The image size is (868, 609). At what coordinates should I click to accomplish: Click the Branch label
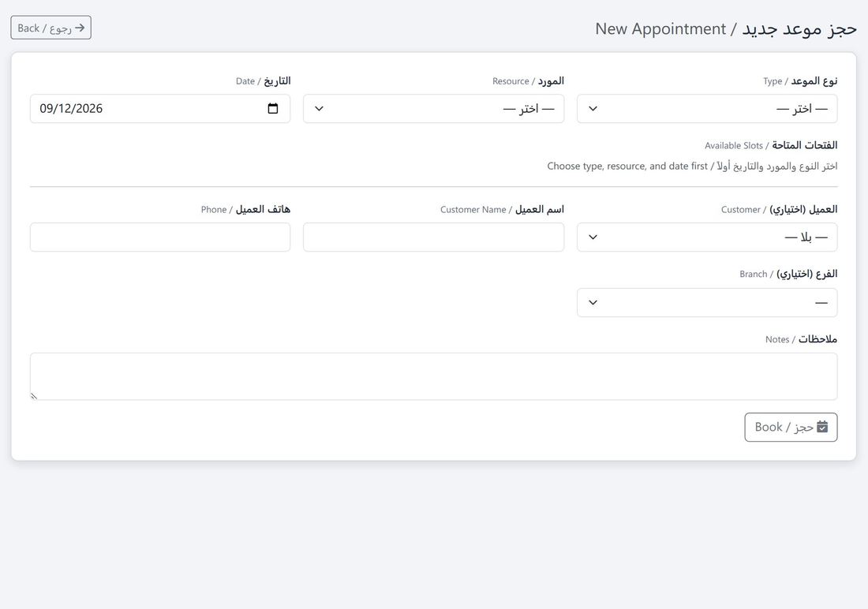tap(788, 274)
